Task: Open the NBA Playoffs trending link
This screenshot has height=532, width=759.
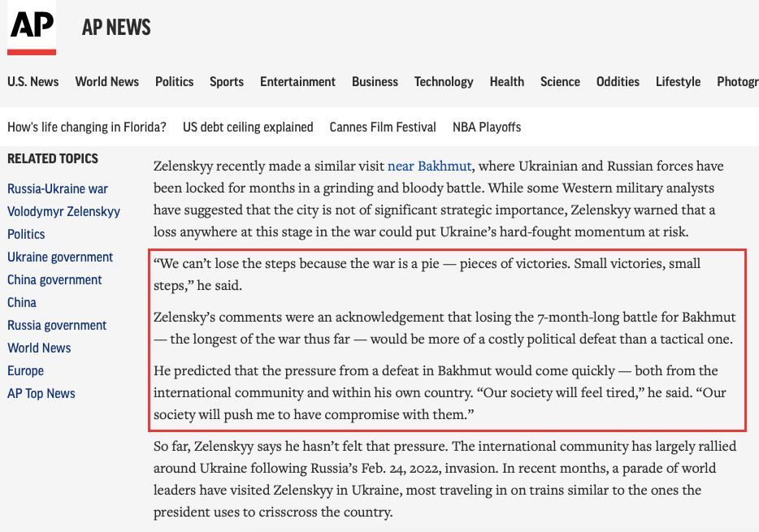Action: coord(487,128)
